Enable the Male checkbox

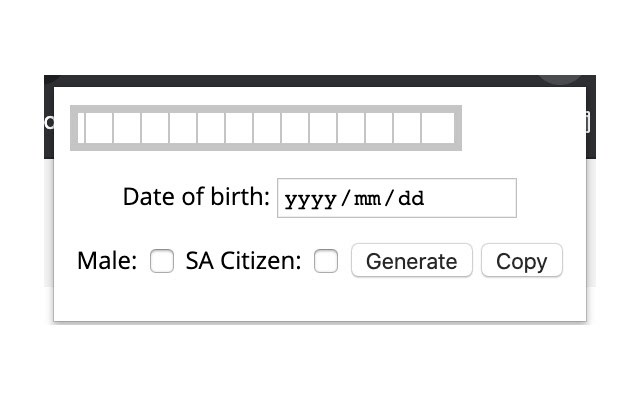162,261
